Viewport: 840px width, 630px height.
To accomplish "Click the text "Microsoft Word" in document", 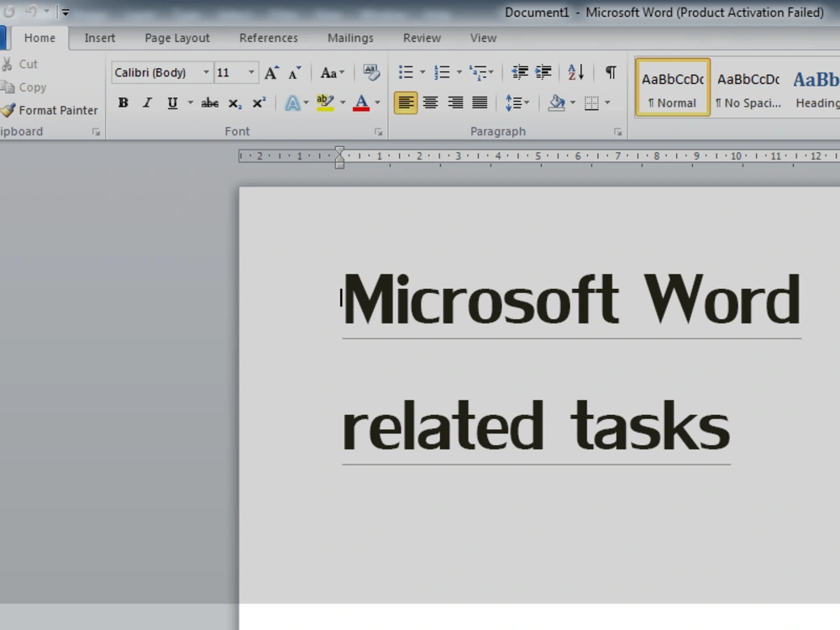I will [571, 299].
